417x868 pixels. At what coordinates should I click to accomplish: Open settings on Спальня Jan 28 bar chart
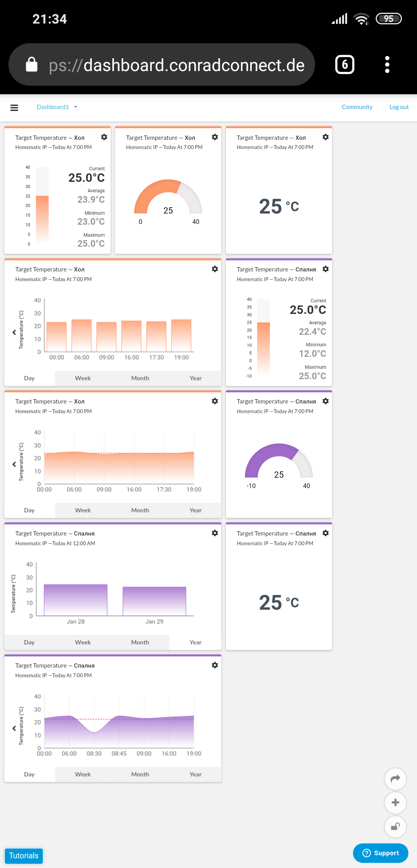(x=215, y=533)
